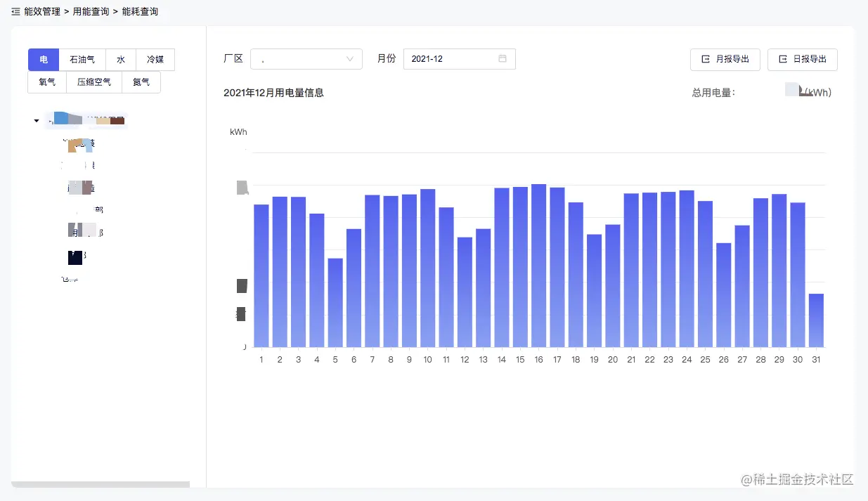The width and height of the screenshot is (868, 501).
Task: Switch to the 冷媒 tab
Action: click(x=155, y=60)
